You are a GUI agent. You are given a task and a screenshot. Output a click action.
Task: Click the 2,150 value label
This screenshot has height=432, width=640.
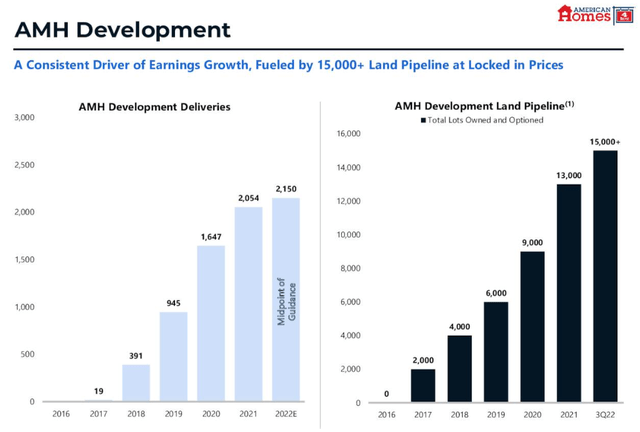[x=286, y=189]
